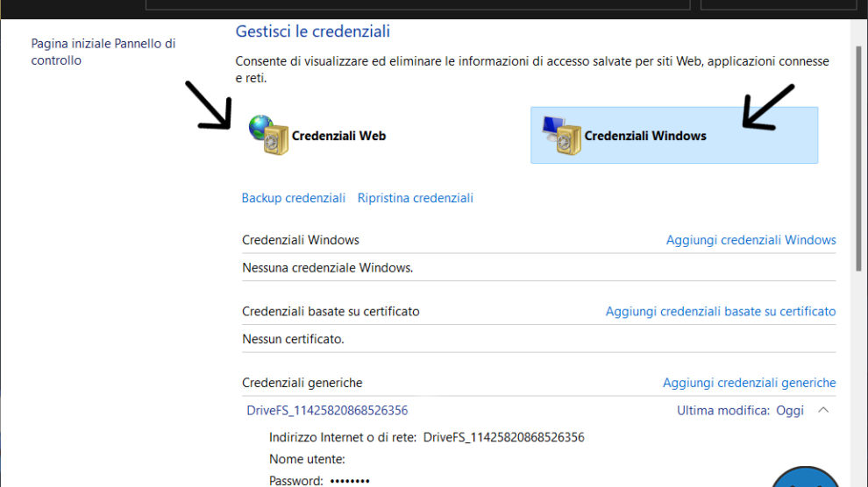868x487 pixels.
Task: Click the 'Credenziali basate su certificato' section header
Action: (331, 311)
